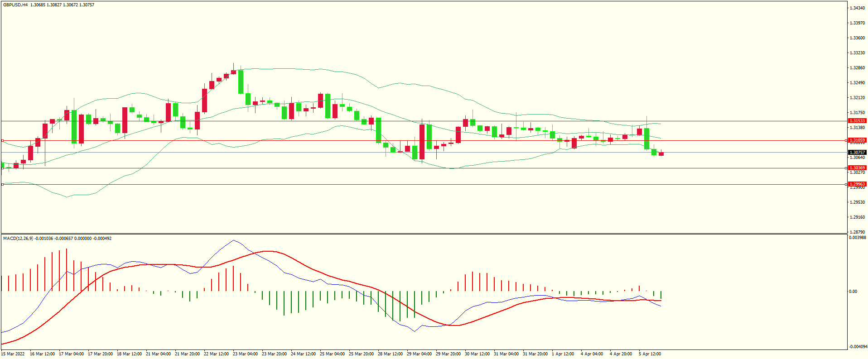Select the red 1.31059 price tag
Image resolution: width=868 pixels, height=359 pixels.
tap(857, 140)
